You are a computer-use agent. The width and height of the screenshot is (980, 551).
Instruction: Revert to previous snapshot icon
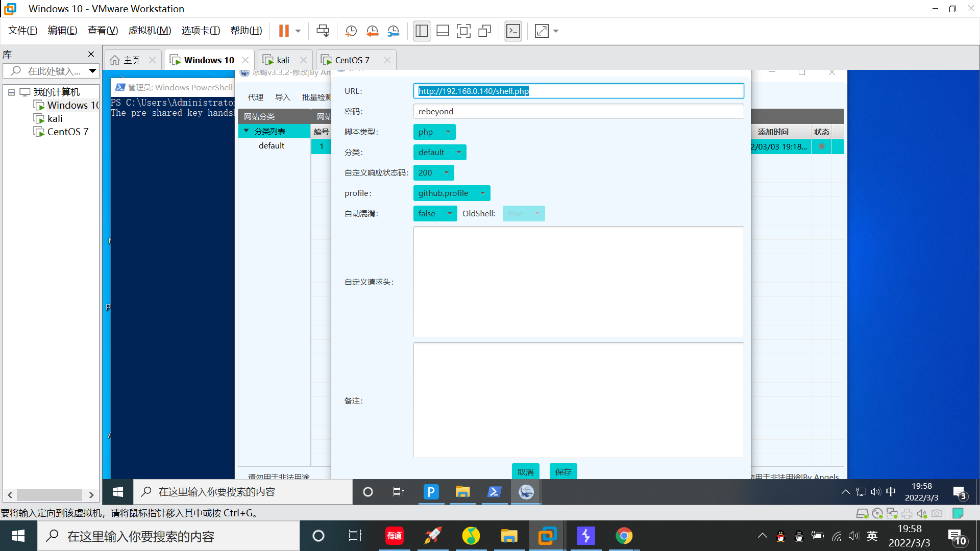tap(372, 31)
